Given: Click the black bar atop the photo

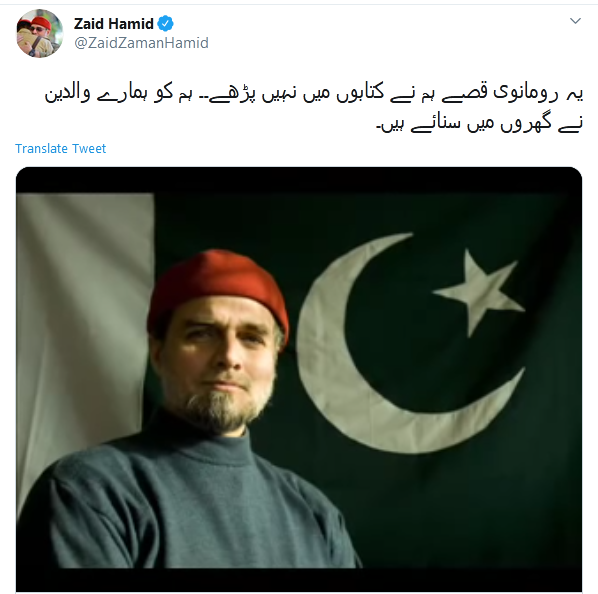Looking at the screenshot, I should coord(299,180).
